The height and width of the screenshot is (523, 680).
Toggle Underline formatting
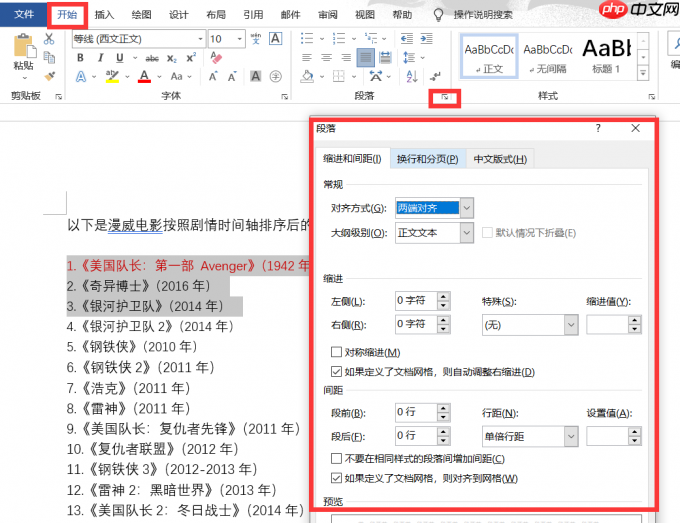pyautogui.click(x=120, y=58)
